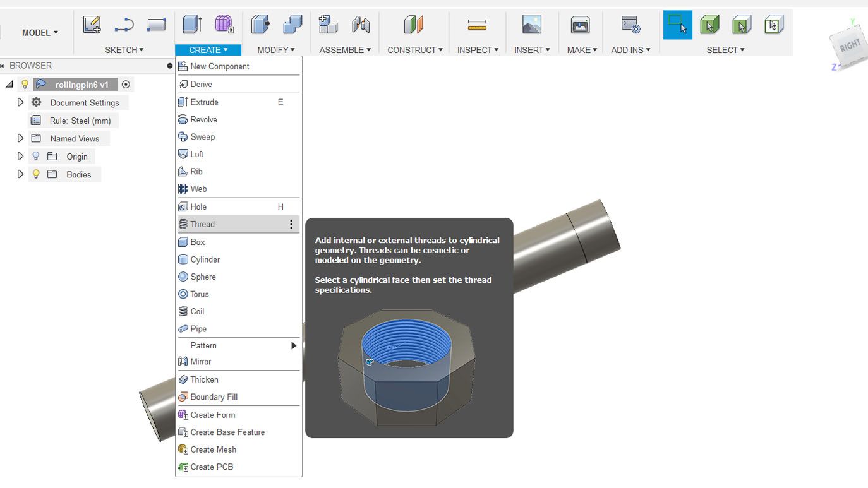Image resolution: width=868 pixels, height=488 pixels.
Task: Click the RIGHT face of the view cube
Action: [x=850, y=46]
